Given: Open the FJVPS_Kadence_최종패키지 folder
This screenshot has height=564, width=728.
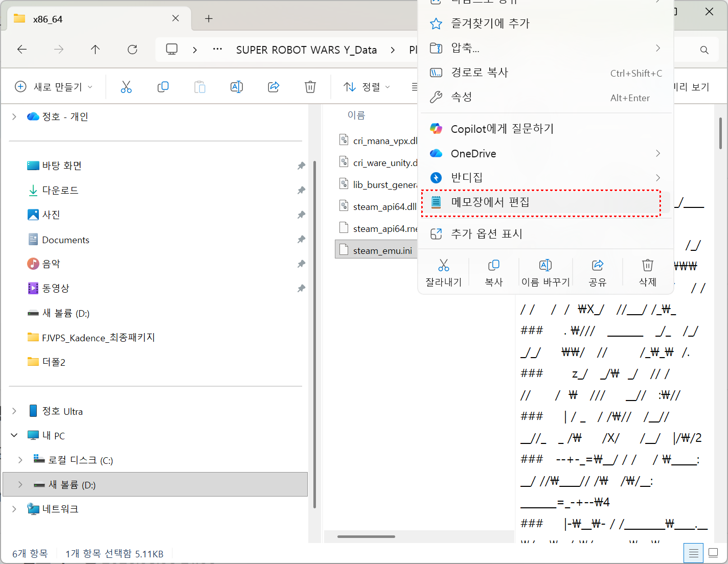Looking at the screenshot, I should pos(98,337).
